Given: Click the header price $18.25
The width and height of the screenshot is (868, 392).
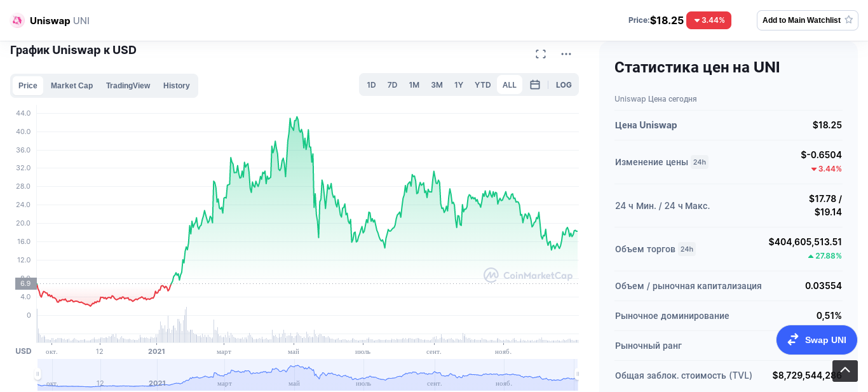Looking at the screenshot, I should point(667,20).
